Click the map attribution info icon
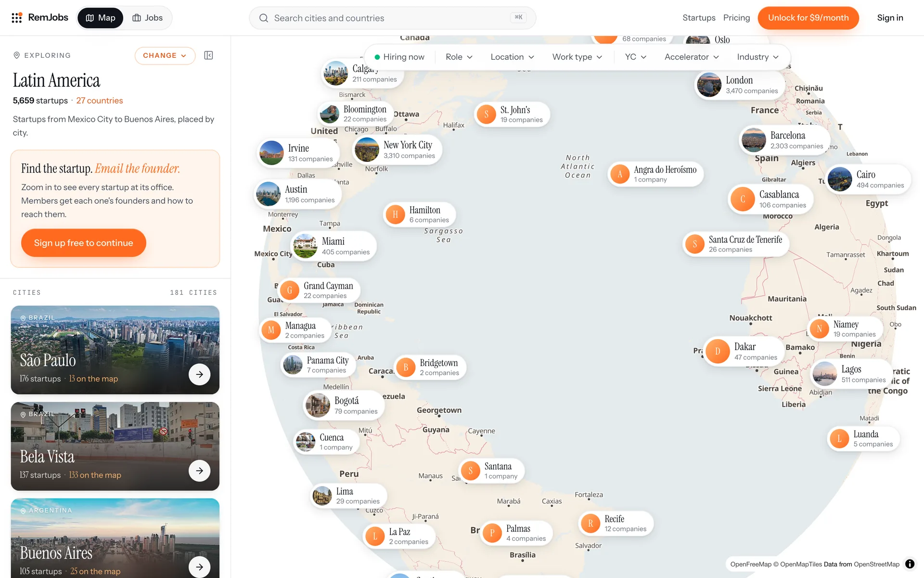 point(910,564)
